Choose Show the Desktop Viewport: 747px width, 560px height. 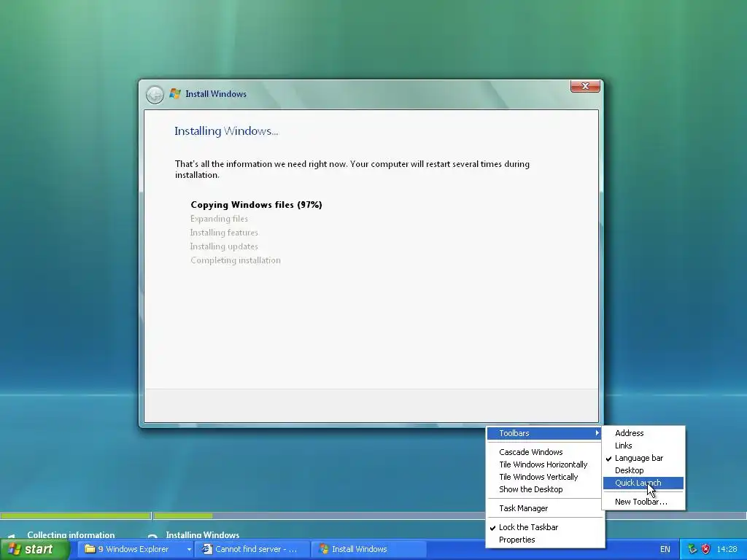[x=544, y=489]
